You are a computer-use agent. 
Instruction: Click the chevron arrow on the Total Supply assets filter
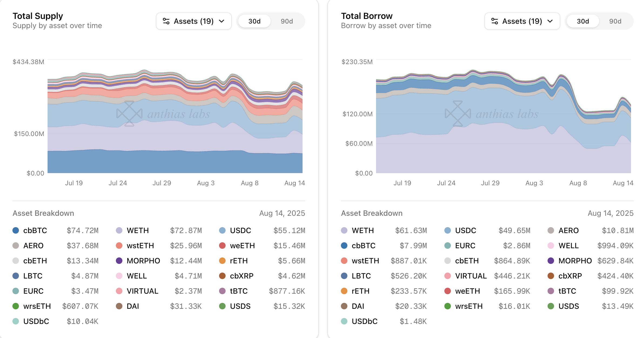(222, 21)
